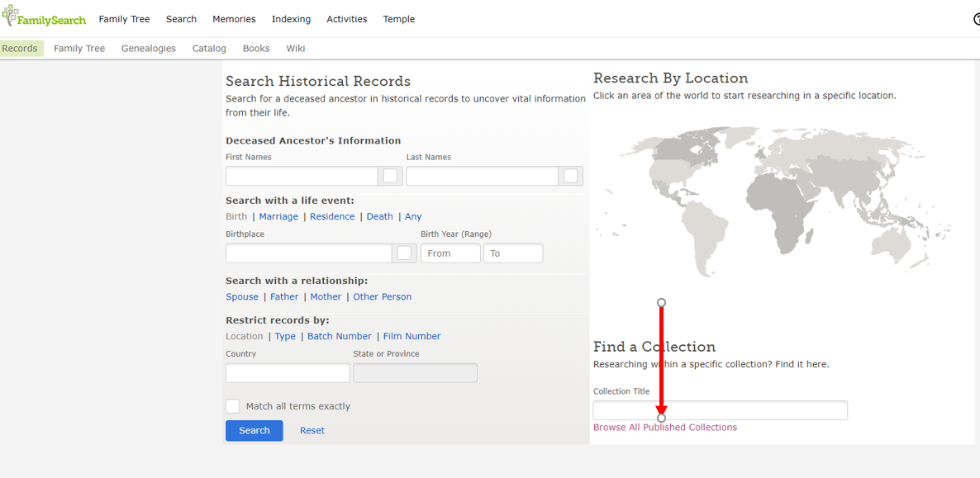
Task: Open the Indexing menu
Action: [291, 19]
